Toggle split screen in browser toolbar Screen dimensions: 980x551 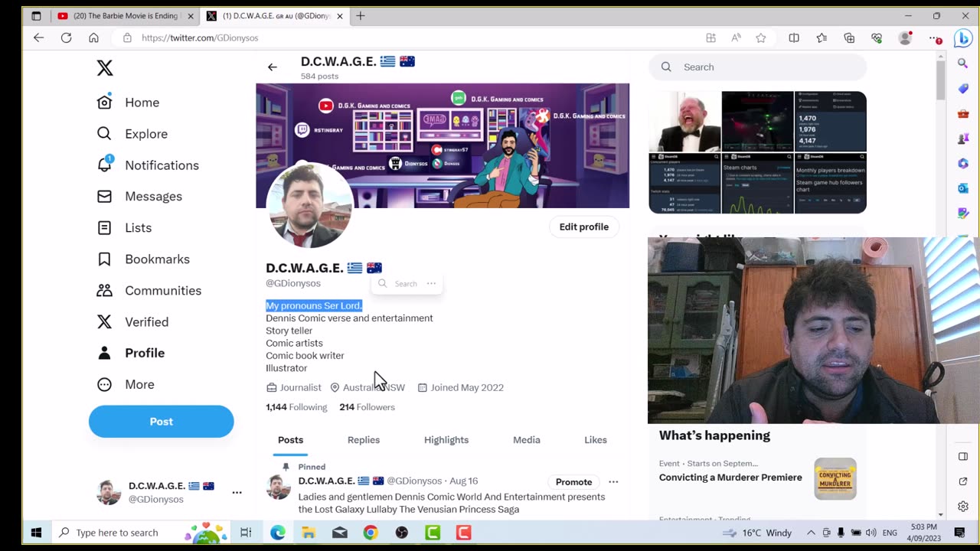(x=794, y=38)
